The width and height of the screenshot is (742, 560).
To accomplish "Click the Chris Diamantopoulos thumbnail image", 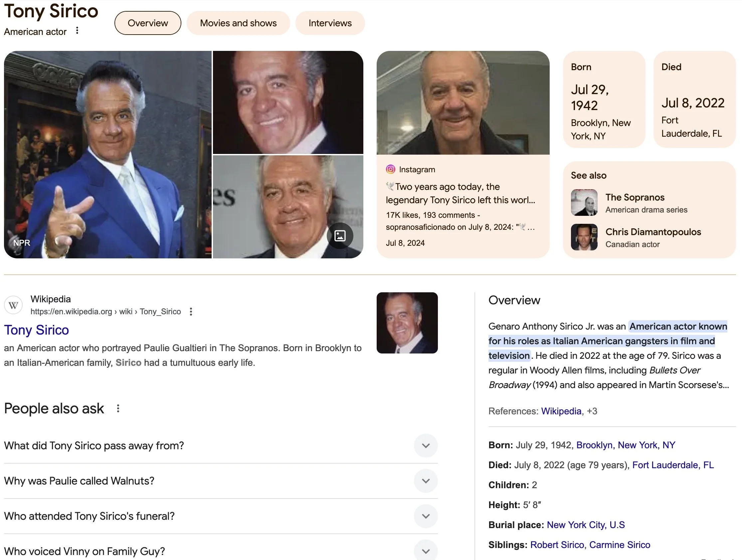I will click(584, 237).
